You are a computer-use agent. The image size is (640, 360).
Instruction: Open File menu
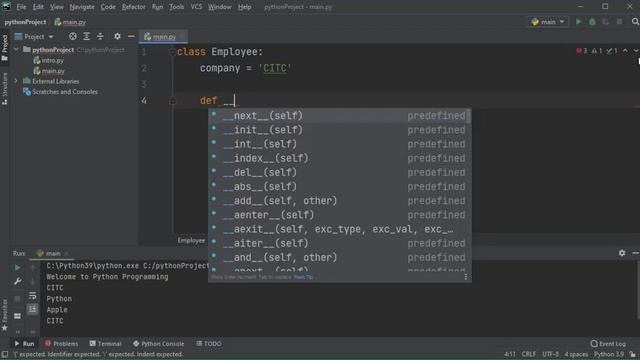[x=21, y=7]
